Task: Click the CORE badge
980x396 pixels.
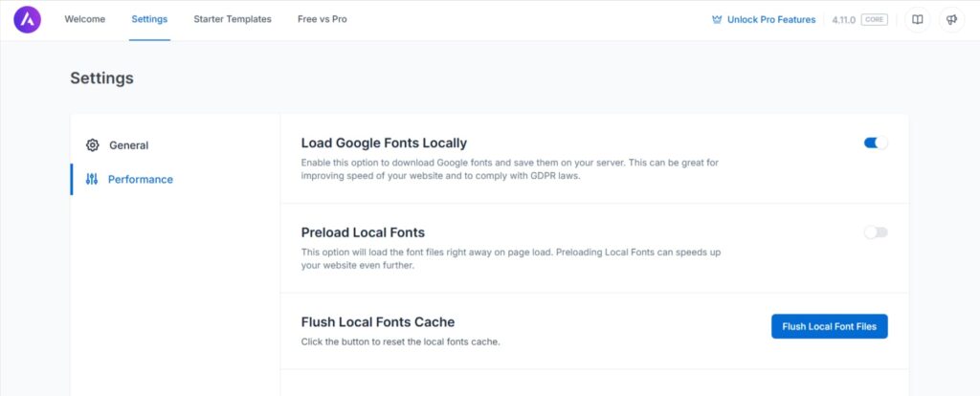Action: point(874,20)
